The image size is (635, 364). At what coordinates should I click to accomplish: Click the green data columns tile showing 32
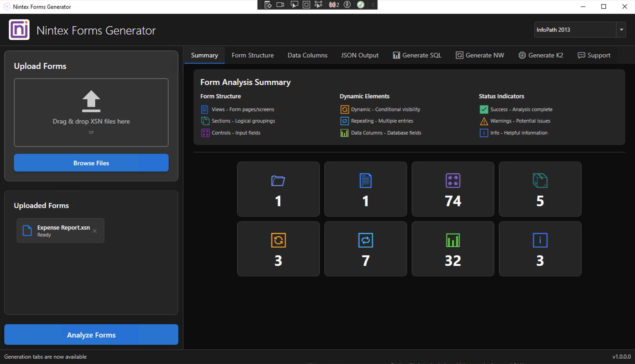click(x=453, y=249)
